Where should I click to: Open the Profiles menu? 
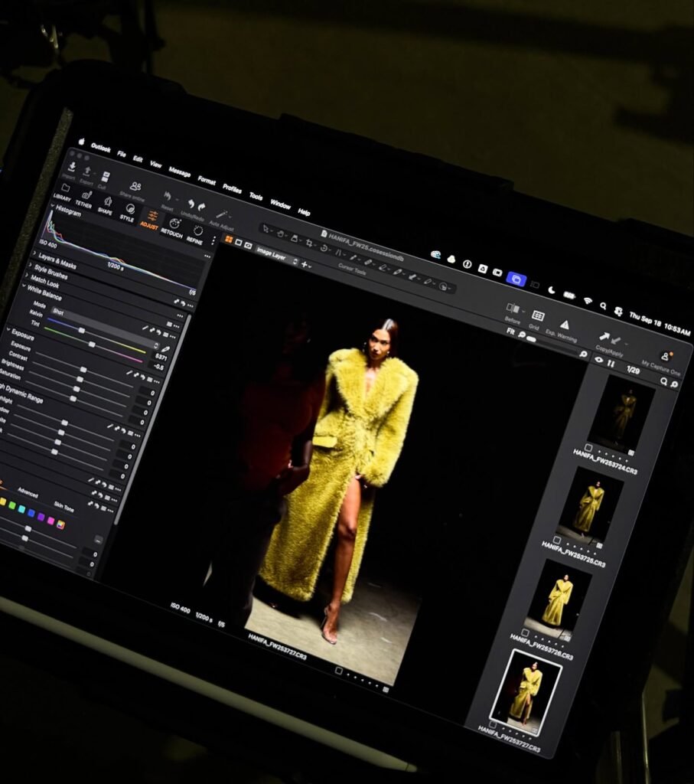point(232,188)
